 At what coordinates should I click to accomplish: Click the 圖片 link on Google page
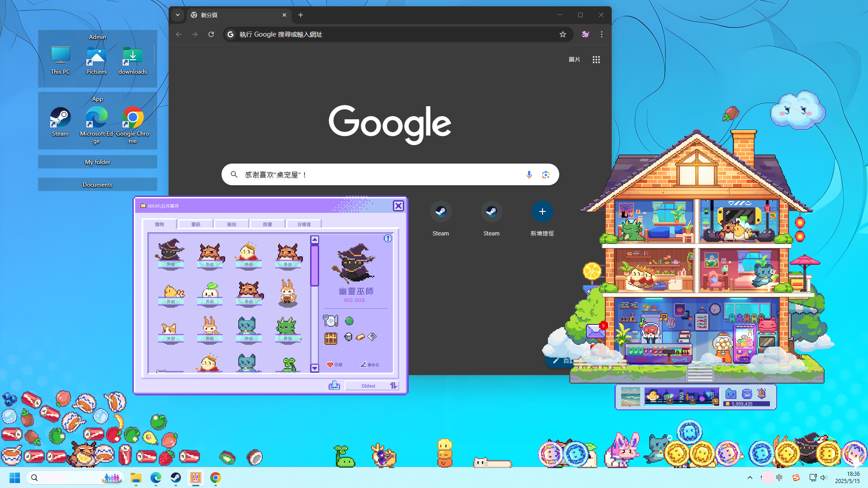coord(574,60)
